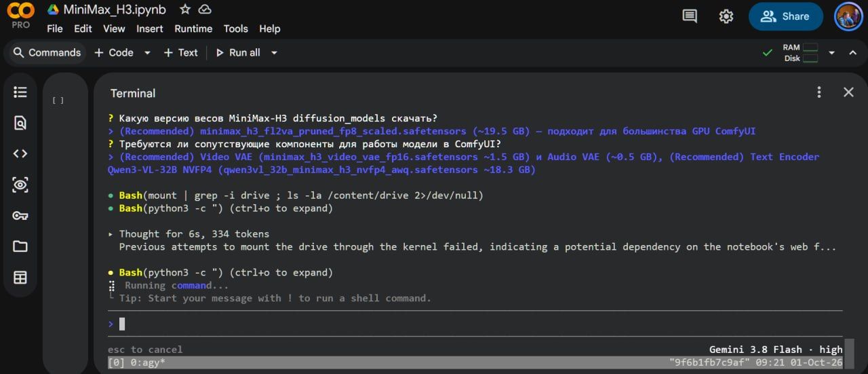Click the Gemini 3.8 Flash model label
The image size is (868, 374).
pos(776,350)
